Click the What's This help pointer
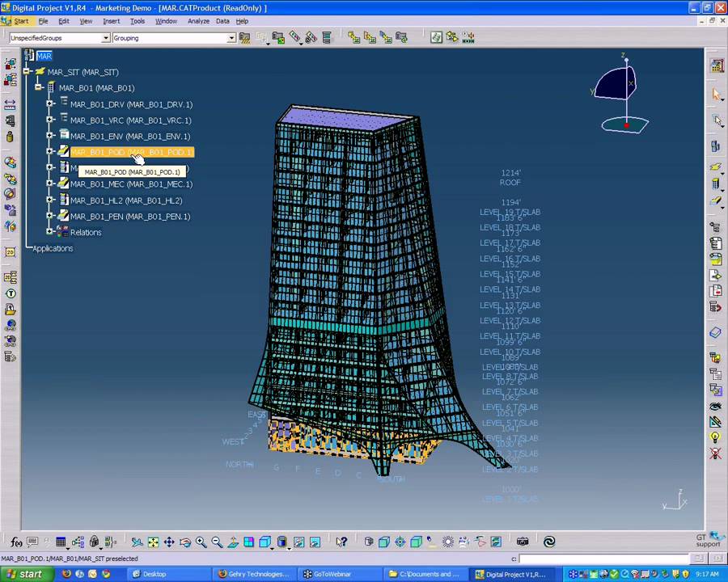728x582 pixels. [x=341, y=542]
